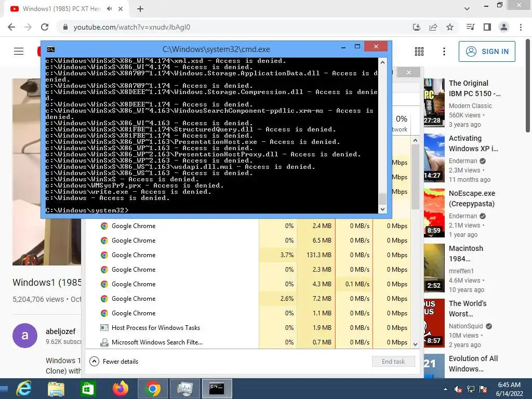Open The Original IBM PC 5150 video

[474, 88]
